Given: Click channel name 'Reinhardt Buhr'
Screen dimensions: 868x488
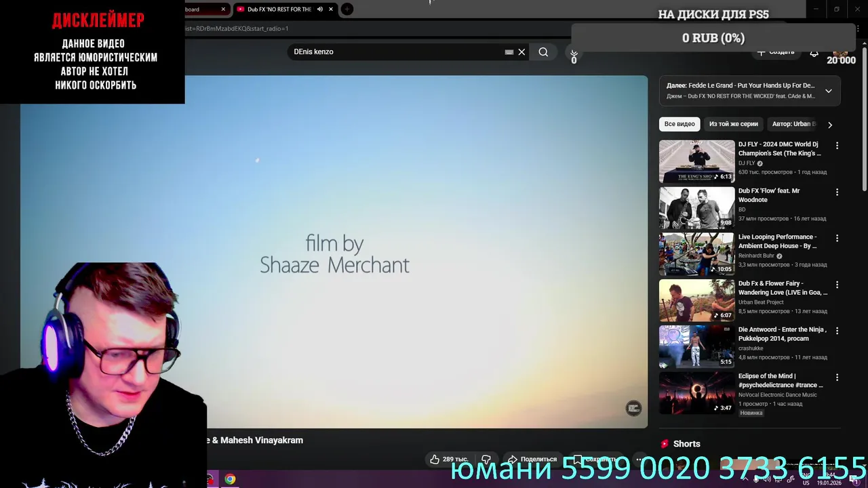Looking at the screenshot, I should pos(756,256).
